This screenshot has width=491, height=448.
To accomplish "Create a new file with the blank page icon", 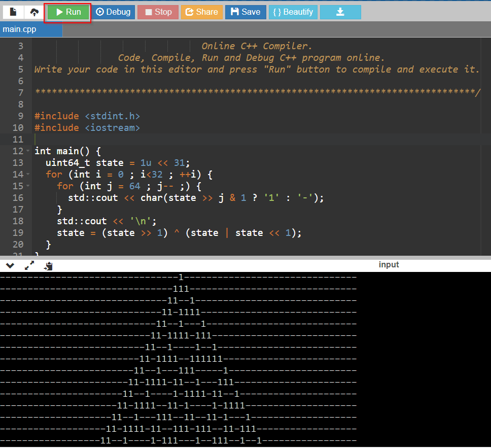I will tap(13, 12).
